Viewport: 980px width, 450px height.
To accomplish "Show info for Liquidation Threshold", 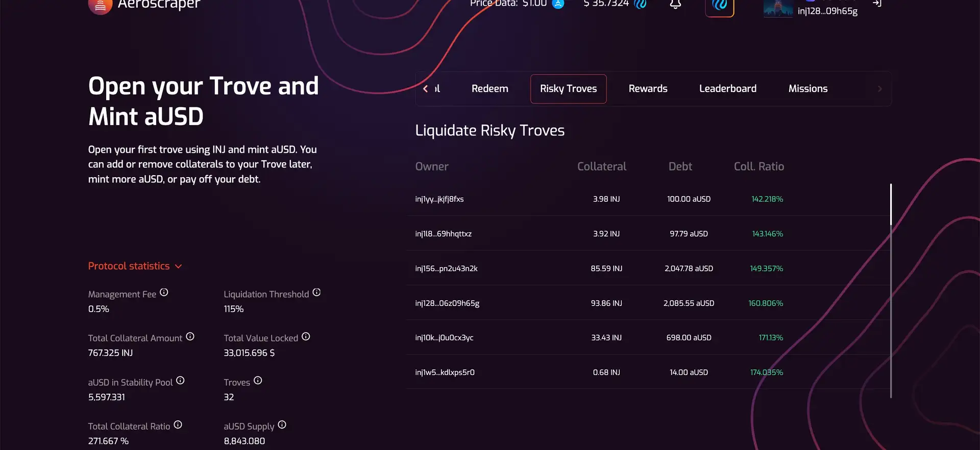I will tap(316, 293).
